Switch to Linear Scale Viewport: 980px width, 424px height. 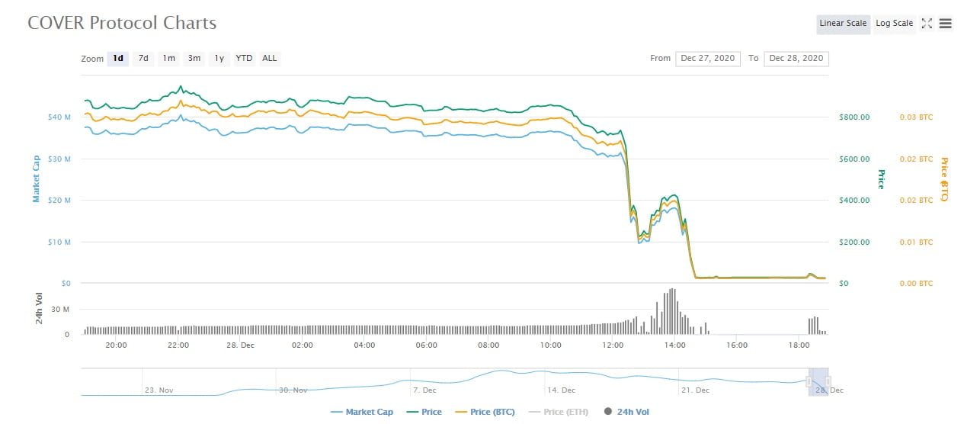(843, 24)
